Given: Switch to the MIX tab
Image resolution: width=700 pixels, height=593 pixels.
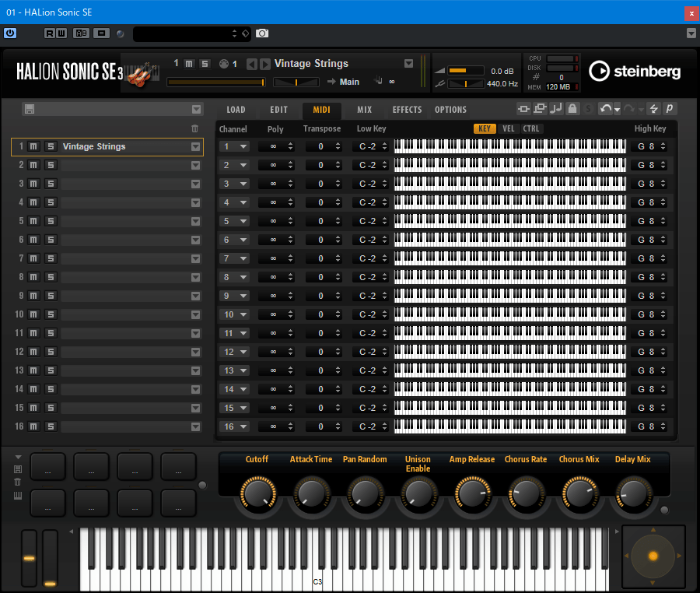Looking at the screenshot, I should (x=364, y=110).
